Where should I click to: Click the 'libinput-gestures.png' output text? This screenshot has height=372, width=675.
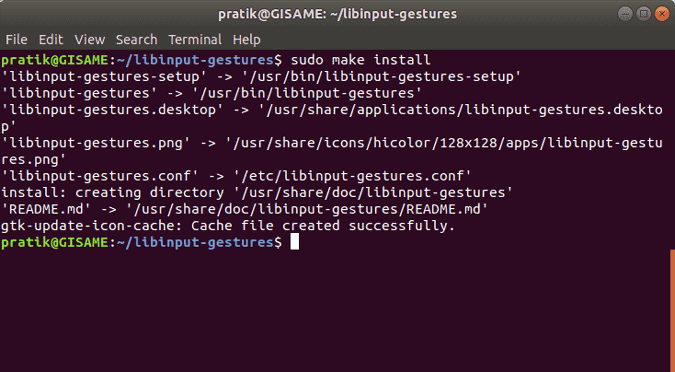pyautogui.click(x=96, y=143)
